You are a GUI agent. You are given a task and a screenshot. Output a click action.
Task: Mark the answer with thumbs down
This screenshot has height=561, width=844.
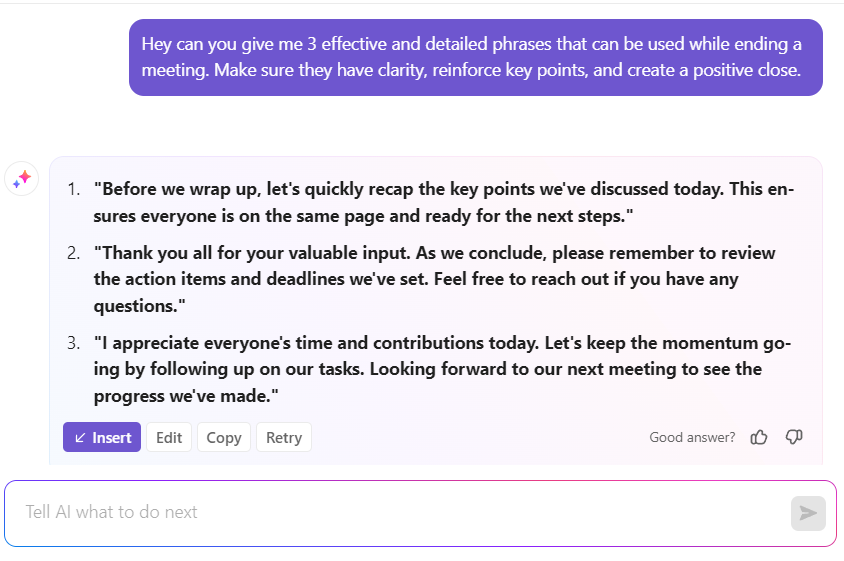tap(794, 437)
